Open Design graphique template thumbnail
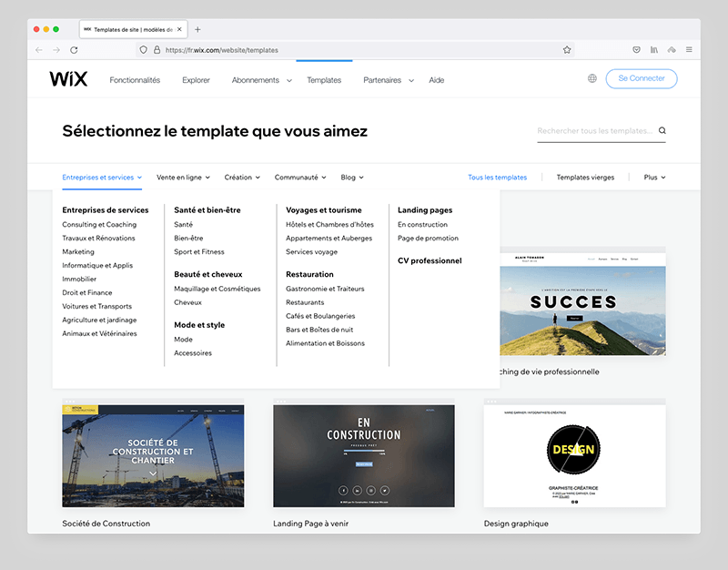The height and width of the screenshot is (570, 728). click(x=575, y=453)
